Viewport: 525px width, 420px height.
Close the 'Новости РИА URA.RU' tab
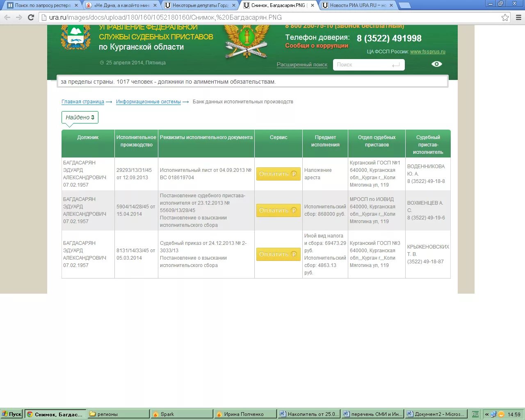click(391, 5)
